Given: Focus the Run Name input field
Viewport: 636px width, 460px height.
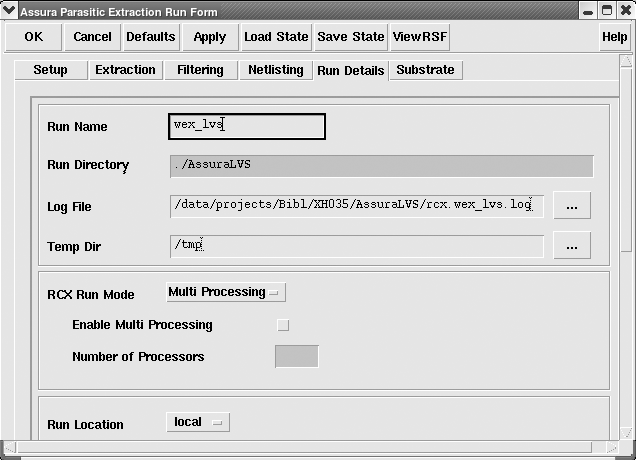Looking at the screenshot, I should coord(247,126).
